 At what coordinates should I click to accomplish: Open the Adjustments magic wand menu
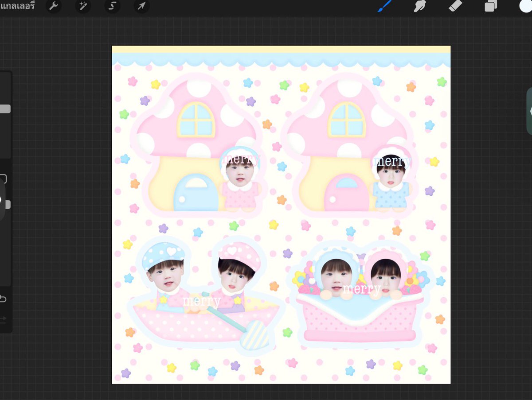pos(83,6)
